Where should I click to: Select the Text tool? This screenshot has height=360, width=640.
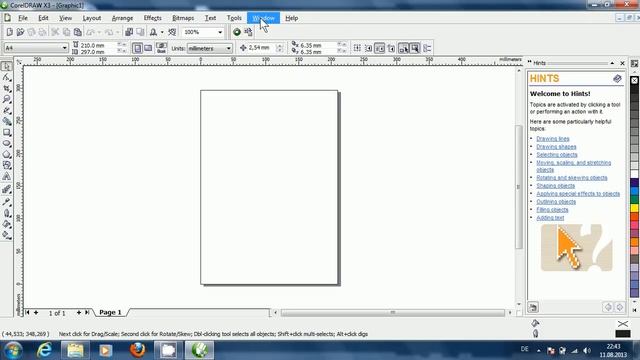[7, 177]
